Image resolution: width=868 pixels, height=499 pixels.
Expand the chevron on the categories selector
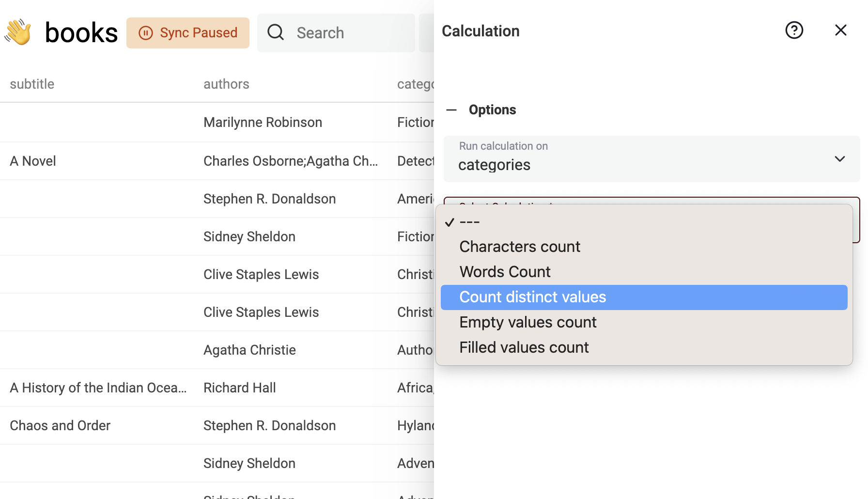coord(839,159)
